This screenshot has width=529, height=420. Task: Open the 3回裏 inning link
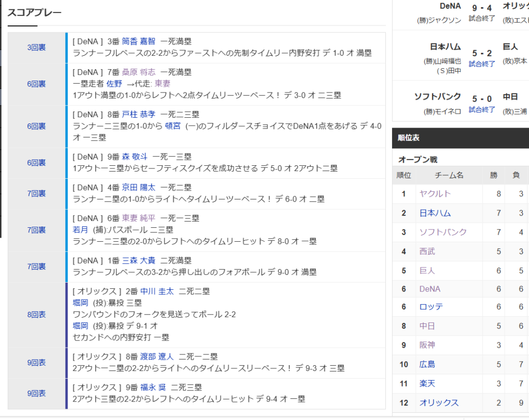(x=37, y=47)
